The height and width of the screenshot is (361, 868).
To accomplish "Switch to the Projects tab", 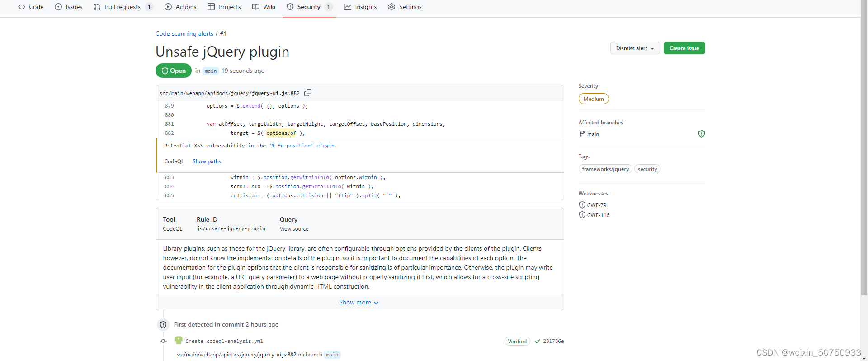I will (224, 7).
